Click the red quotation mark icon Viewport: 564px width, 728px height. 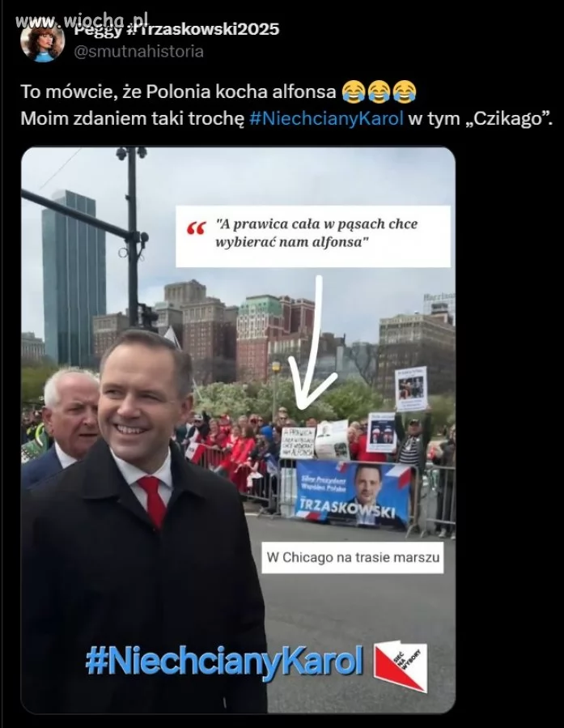(x=196, y=228)
